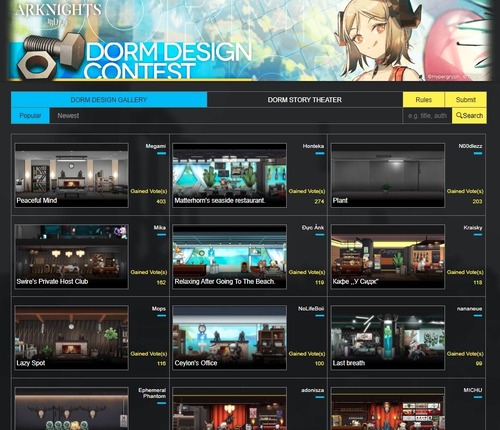Open Matterhorn's seaside restaurant thumbnail
This screenshot has width=500, height=430.
[x=229, y=175]
